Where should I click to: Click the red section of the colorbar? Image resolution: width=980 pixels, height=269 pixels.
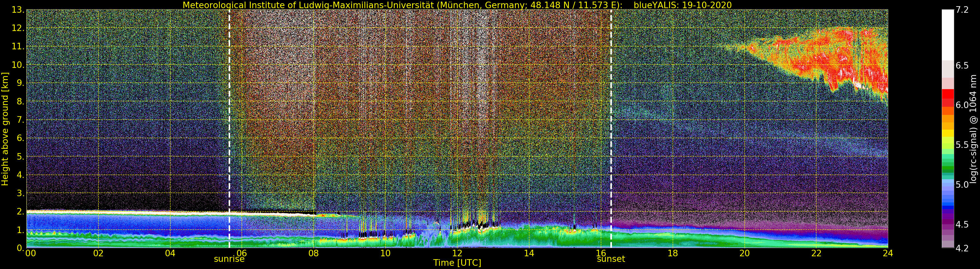(948, 99)
